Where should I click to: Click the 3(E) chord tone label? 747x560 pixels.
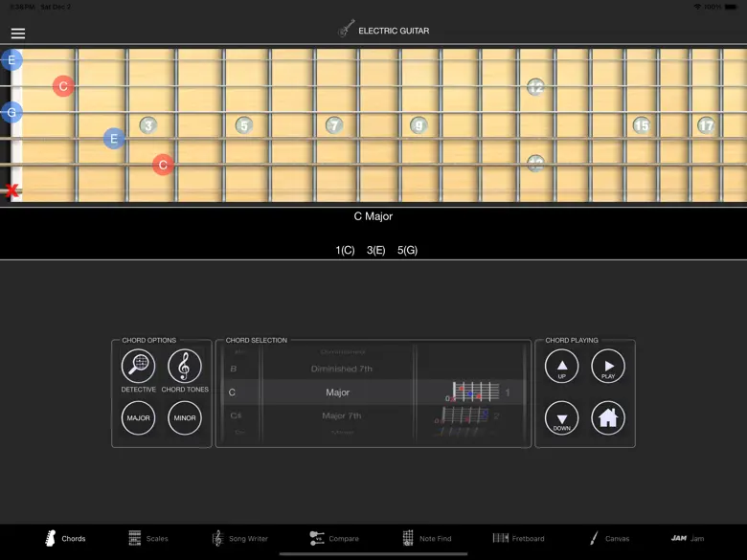[x=375, y=250]
